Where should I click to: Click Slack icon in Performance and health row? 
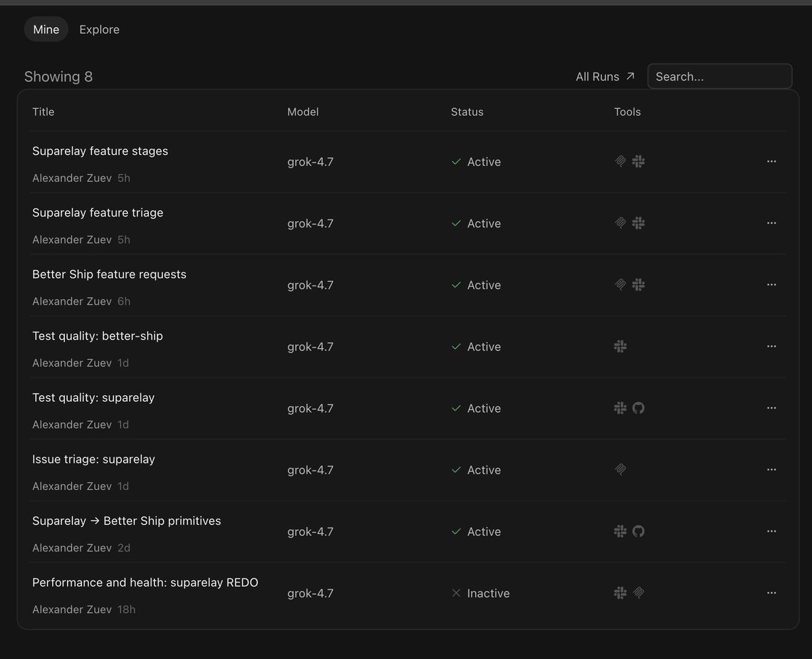(x=621, y=593)
